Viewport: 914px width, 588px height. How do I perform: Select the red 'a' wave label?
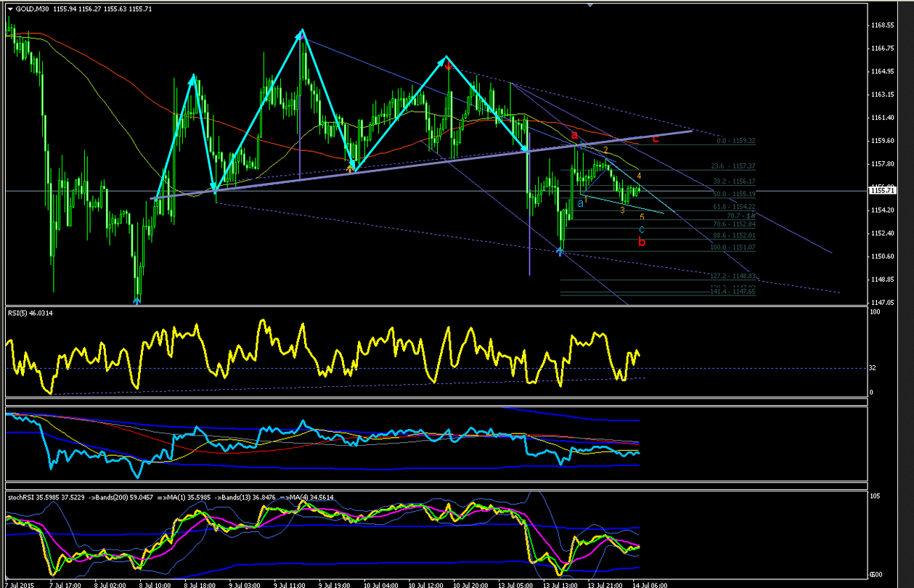tap(574, 135)
